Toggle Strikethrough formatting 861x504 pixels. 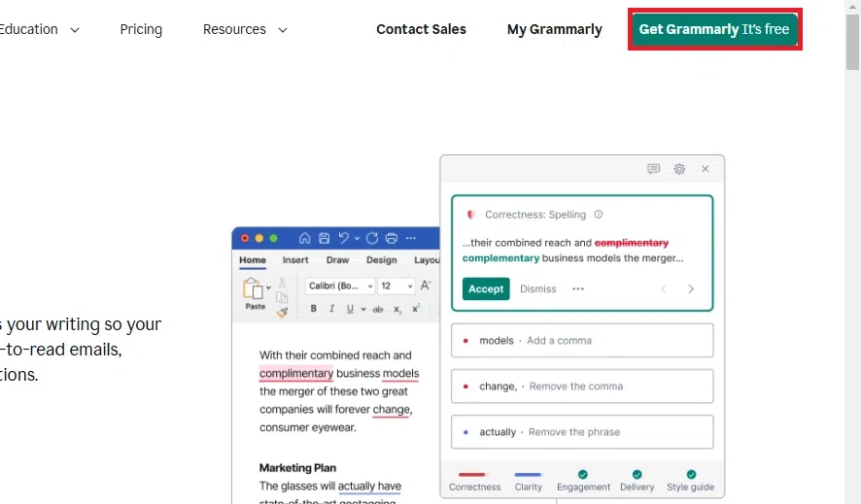(x=378, y=310)
